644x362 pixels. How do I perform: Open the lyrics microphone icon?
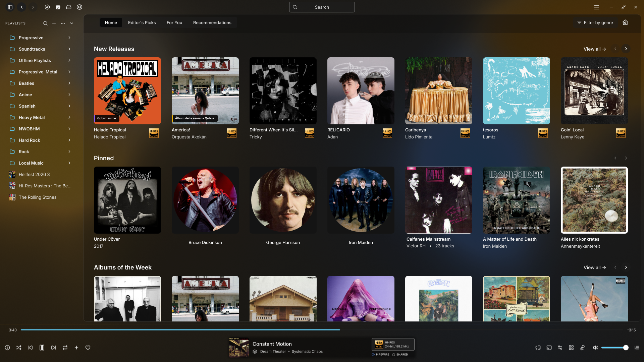point(582,348)
